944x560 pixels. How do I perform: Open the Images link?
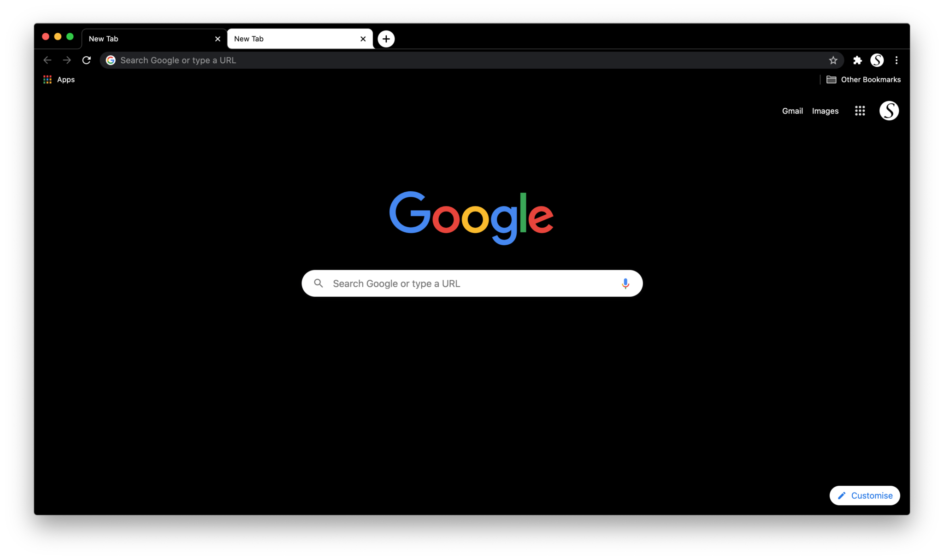click(x=825, y=111)
